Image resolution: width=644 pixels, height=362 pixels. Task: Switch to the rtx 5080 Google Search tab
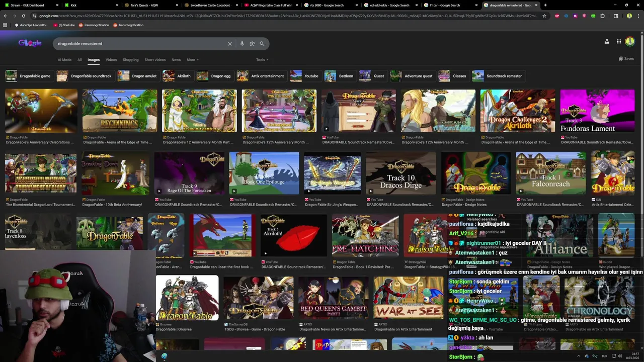330,5
